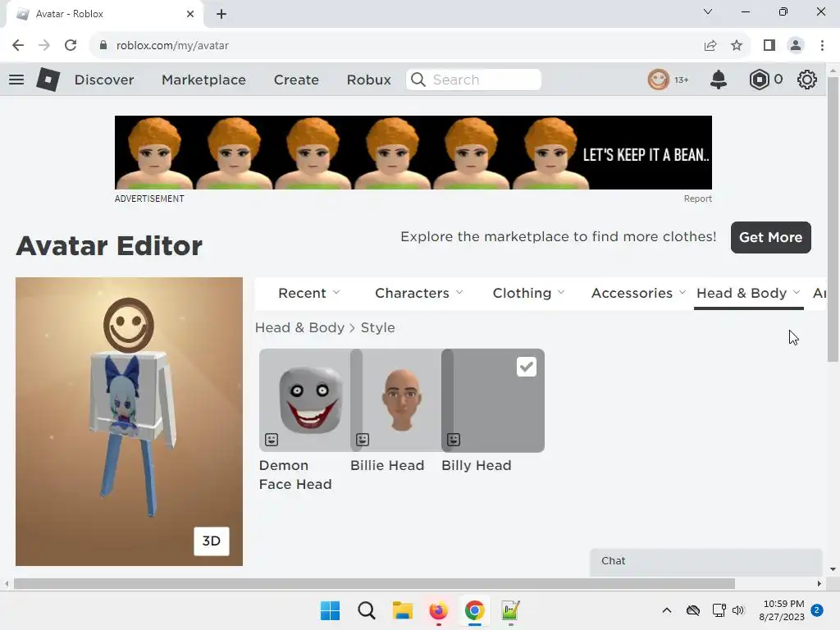
Task: Select the Demon Face Head item
Action: 305,400
